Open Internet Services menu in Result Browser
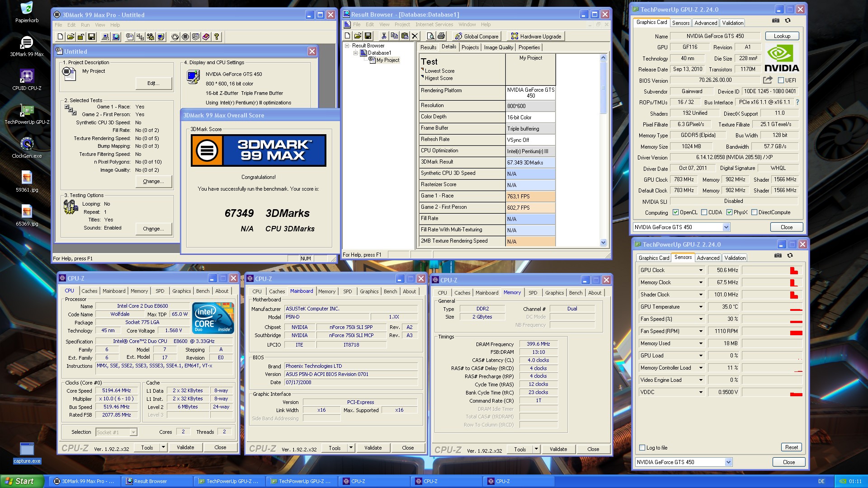Viewport: 868px width, 488px height. [x=434, y=24]
